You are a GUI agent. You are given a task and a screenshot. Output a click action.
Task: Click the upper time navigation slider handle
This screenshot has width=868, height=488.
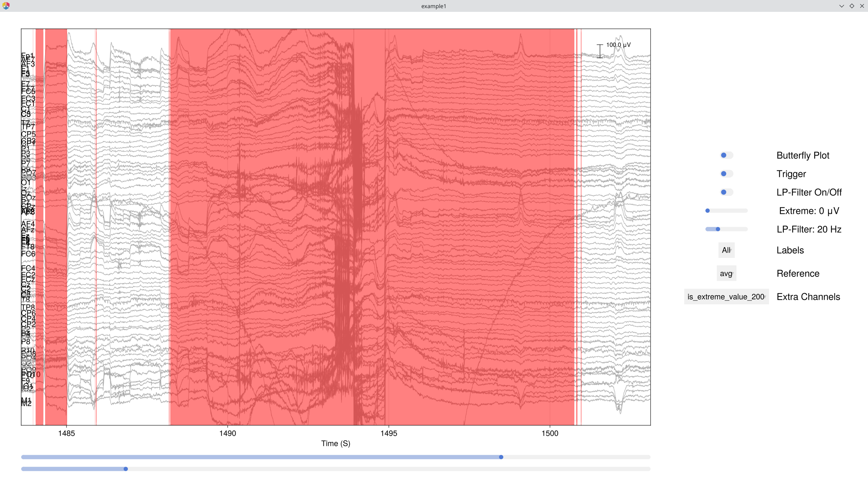[x=501, y=456]
